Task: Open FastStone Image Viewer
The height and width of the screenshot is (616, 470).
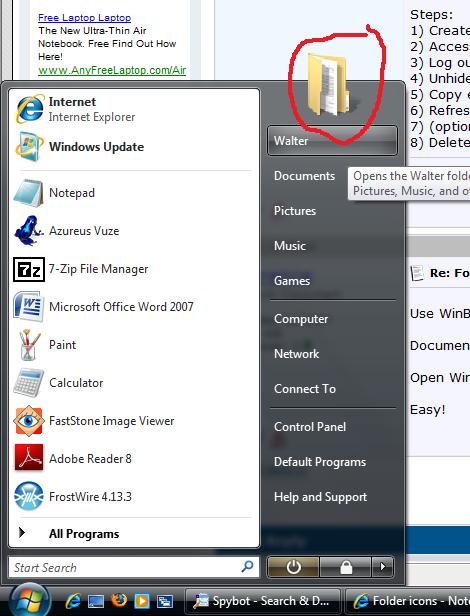Action: point(134,421)
